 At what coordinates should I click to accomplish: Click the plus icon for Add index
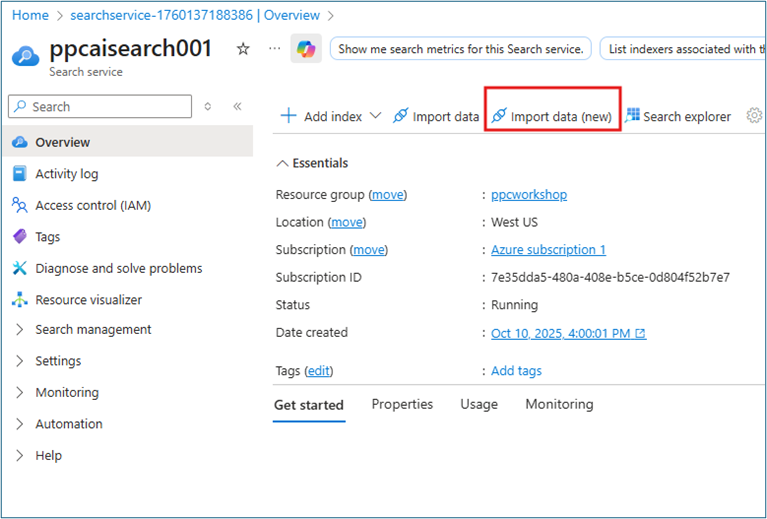coord(289,116)
